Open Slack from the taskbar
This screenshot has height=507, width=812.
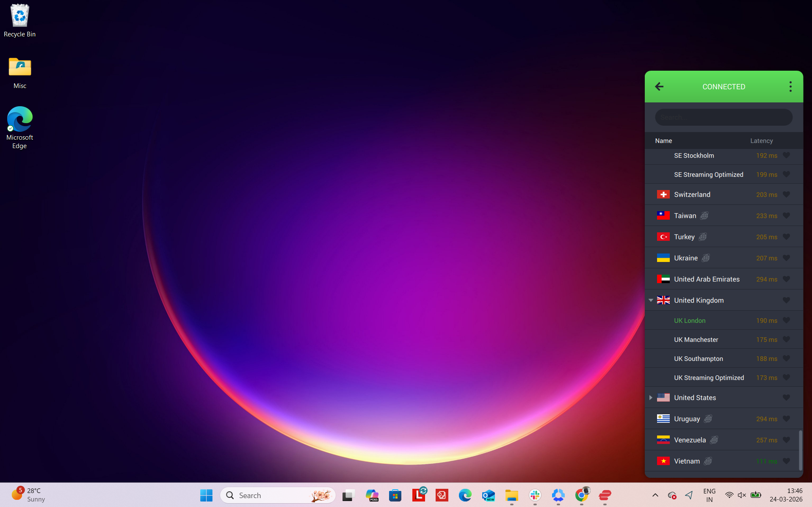click(535, 495)
